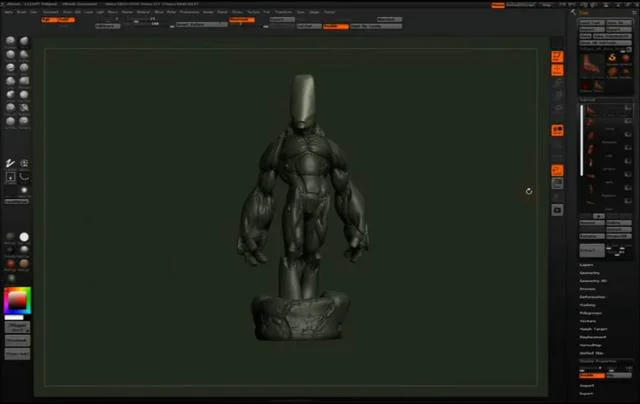
Task: Open the Preferences menu
Action: (189, 12)
